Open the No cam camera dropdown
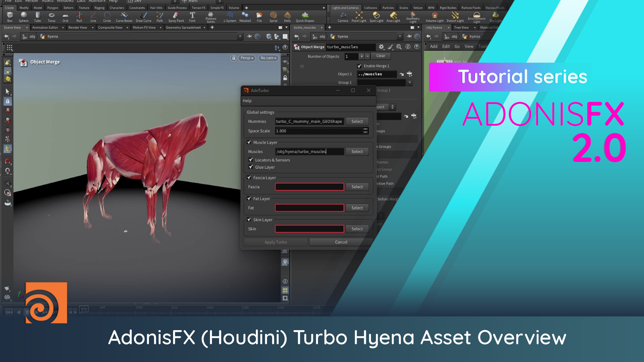644x362 pixels. (x=268, y=58)
